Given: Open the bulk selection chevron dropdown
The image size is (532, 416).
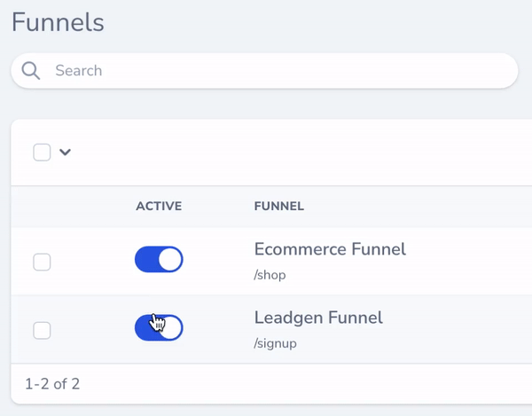Looking at the screenshot, I should tap(65, 153).
